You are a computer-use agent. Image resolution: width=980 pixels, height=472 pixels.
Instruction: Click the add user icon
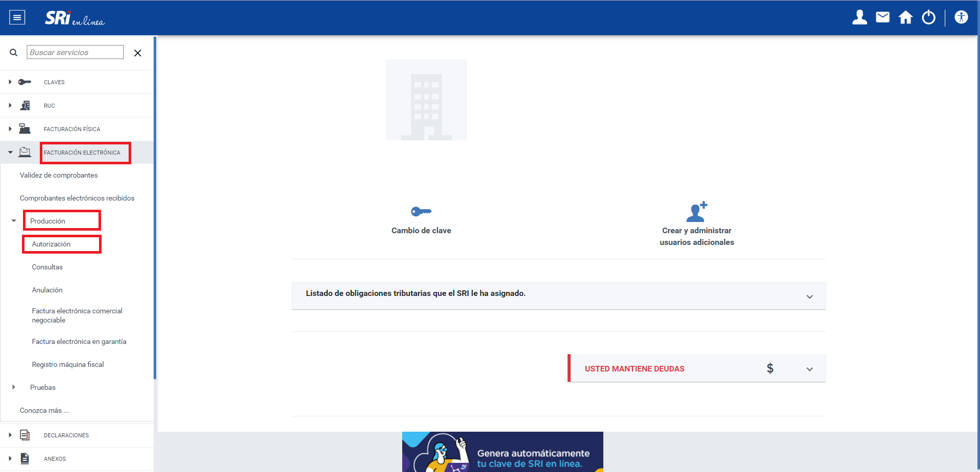(697, 211)
